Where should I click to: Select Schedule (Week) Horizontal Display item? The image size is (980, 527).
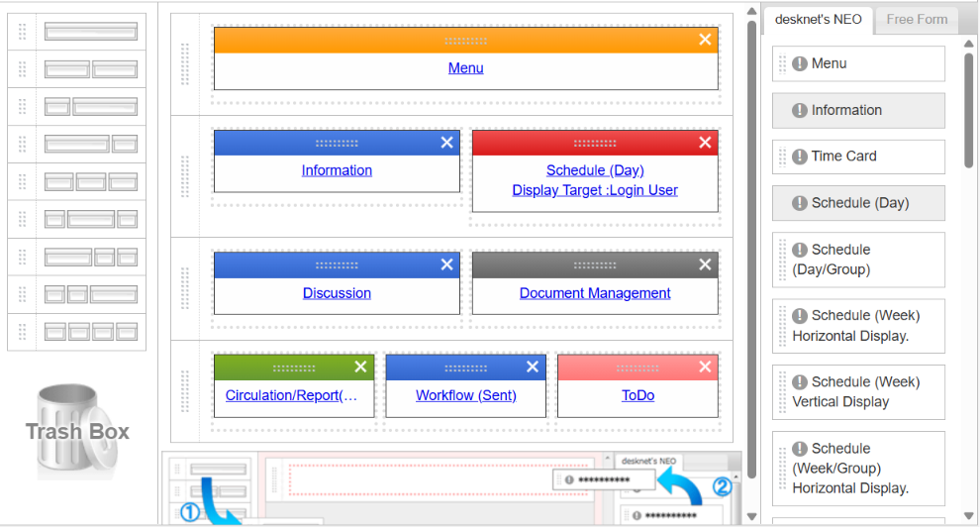[x=859, y=326]
